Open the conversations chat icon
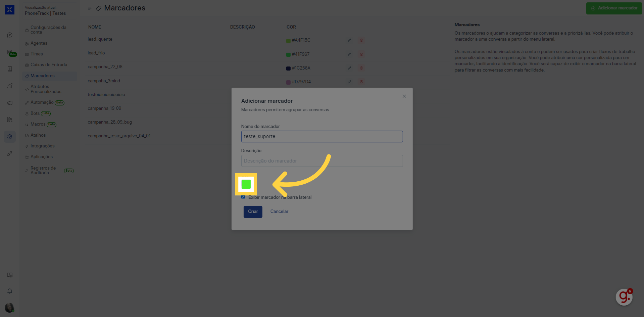Viewport: 644px width, 317px height. click(x=10, y=35)
